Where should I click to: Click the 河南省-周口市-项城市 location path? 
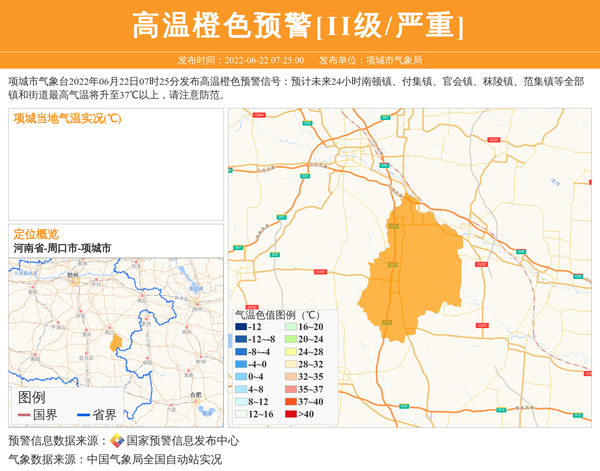coord(62,247)
